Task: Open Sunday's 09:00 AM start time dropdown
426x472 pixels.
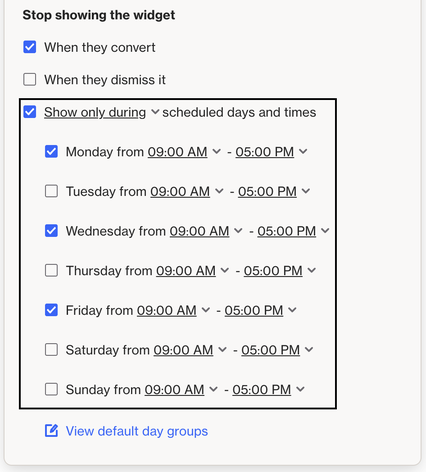Action: (x=181, y=390)
